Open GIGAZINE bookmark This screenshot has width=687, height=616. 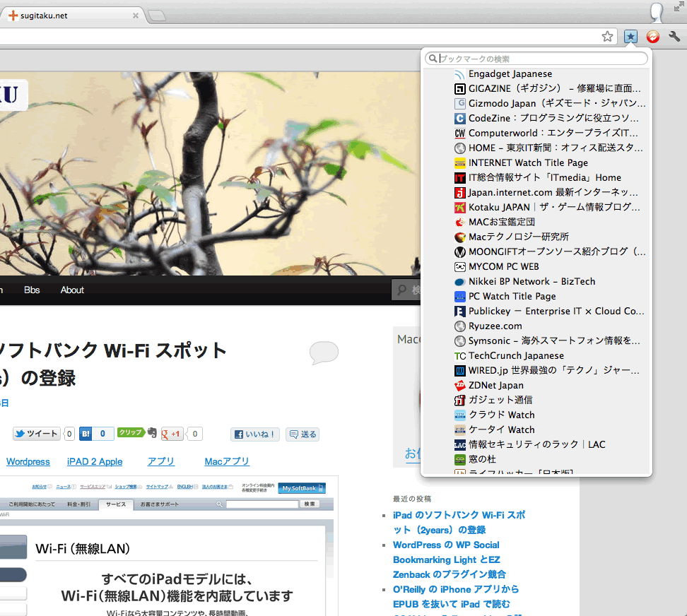pos(536,88)
